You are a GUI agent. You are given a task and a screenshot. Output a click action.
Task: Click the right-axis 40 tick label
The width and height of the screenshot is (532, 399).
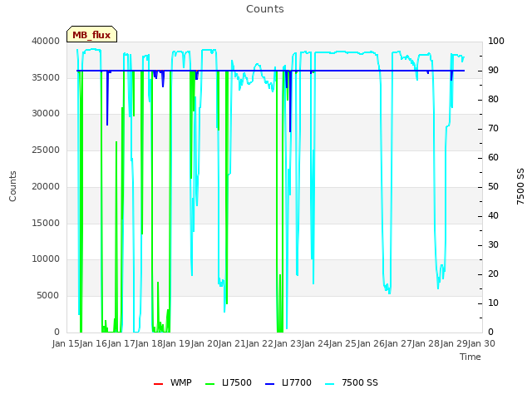(x=493, y=216)
